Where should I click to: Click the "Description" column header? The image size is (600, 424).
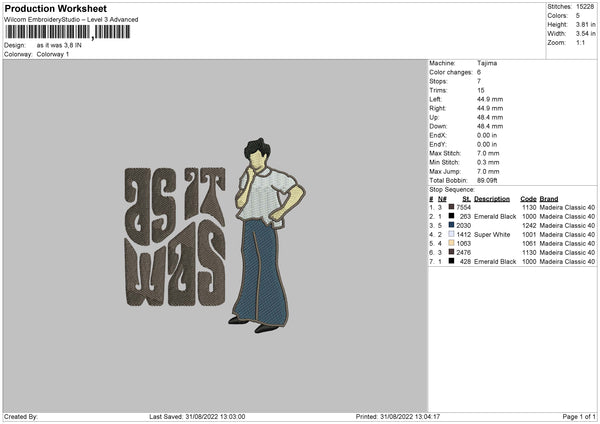click(492, 199)
